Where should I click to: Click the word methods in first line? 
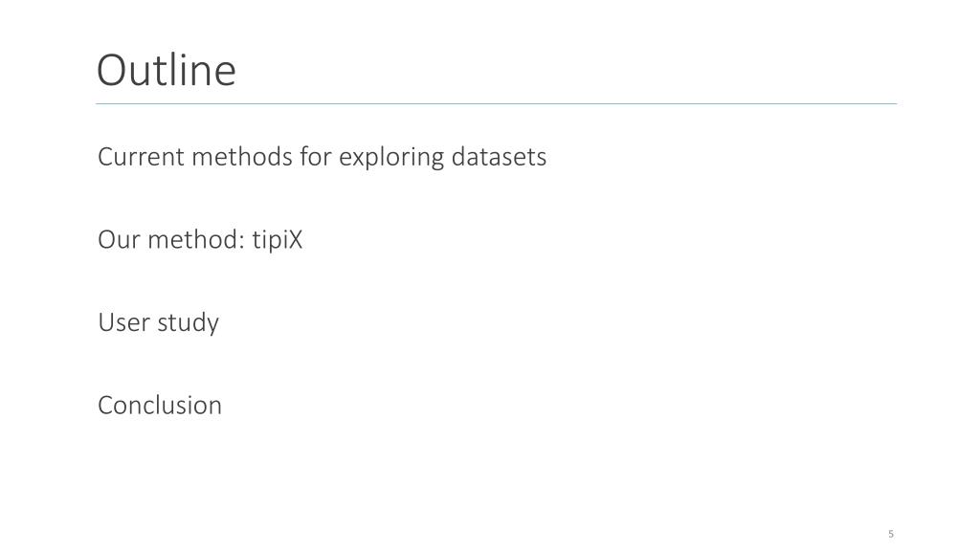coord(242,156)
